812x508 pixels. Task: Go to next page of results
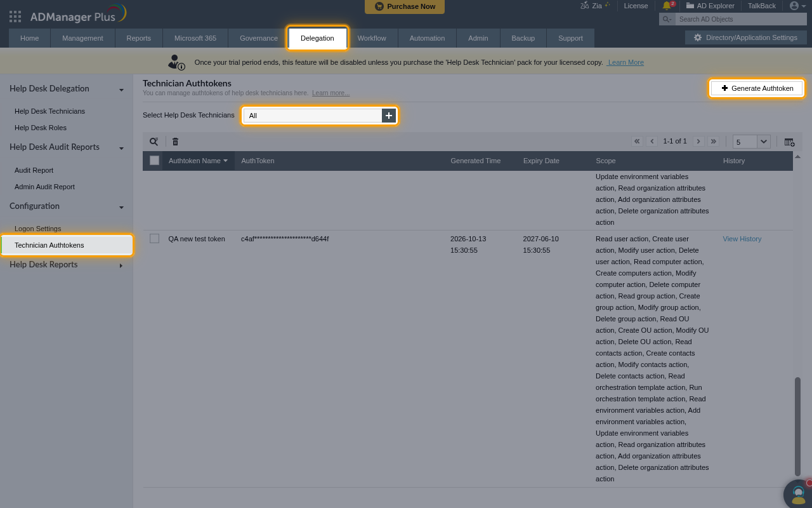click(x=698, y=142)
